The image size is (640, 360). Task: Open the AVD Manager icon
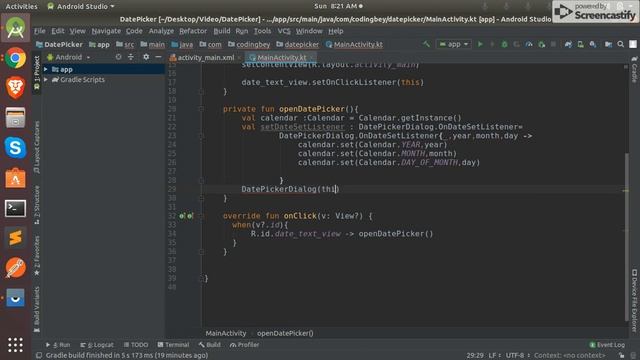[x=580, y=44]
